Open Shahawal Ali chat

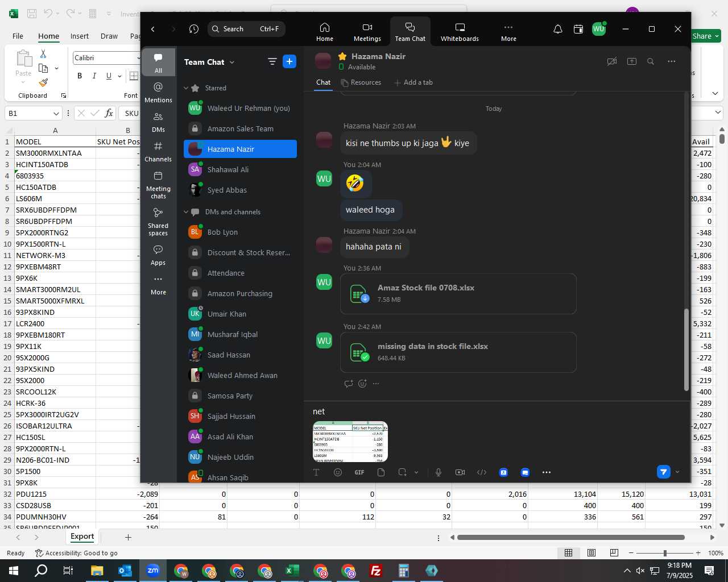[x=240, y=169]
